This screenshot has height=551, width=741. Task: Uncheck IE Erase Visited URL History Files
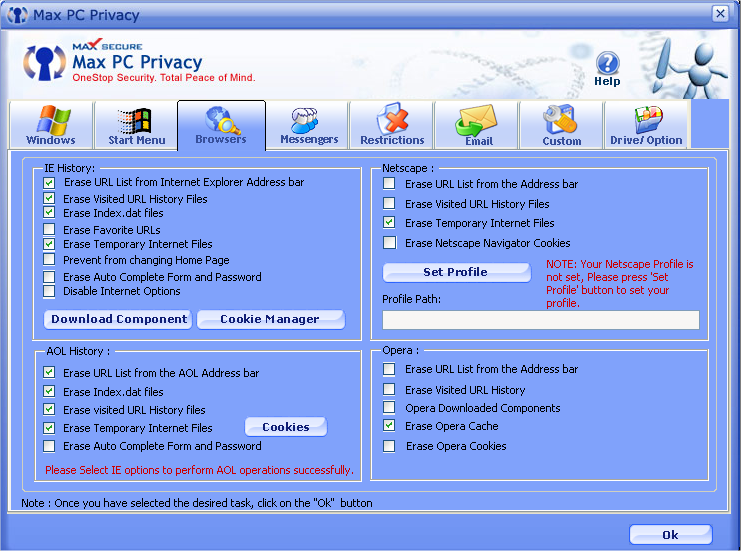(x=49, y=198)
